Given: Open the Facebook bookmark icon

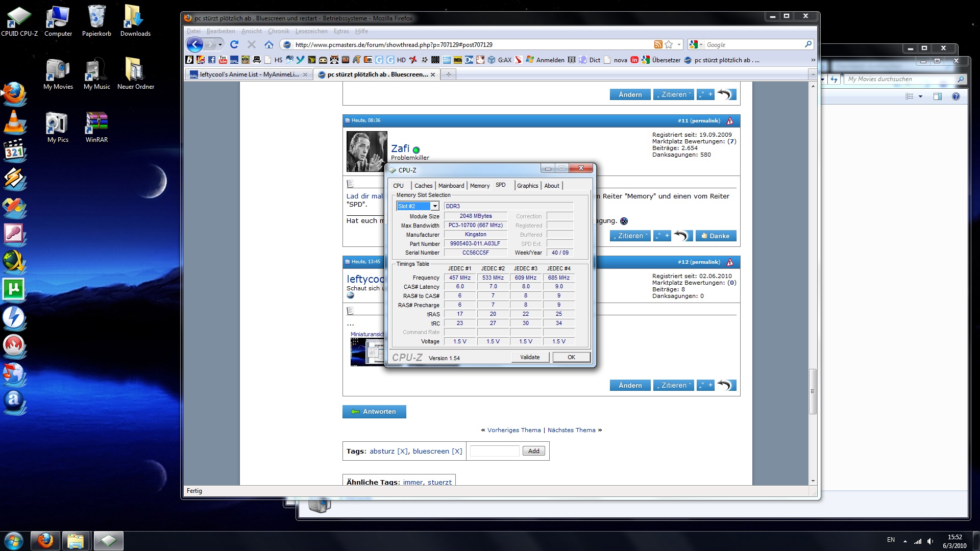Looking at the screenshot, I should point(212,60).
